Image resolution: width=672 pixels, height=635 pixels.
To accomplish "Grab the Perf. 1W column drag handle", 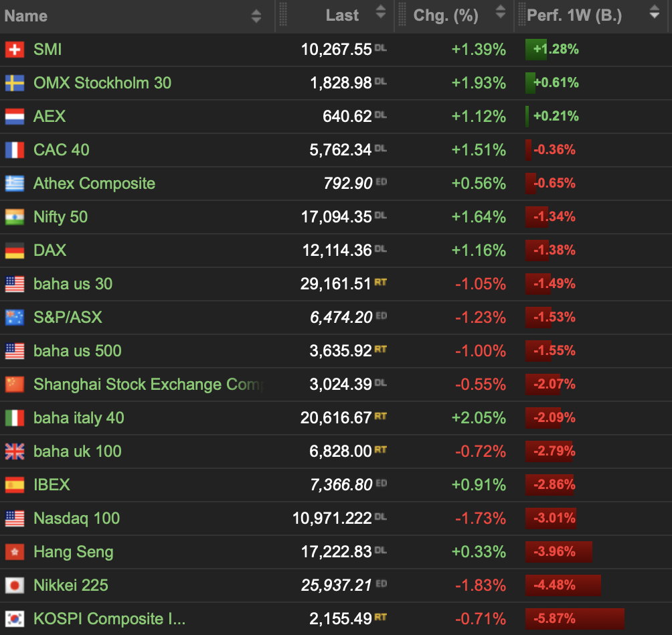I will click(521, 15).
